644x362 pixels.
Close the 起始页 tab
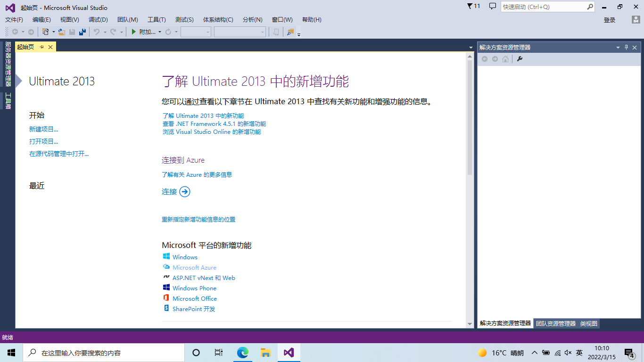coord(50,47)
